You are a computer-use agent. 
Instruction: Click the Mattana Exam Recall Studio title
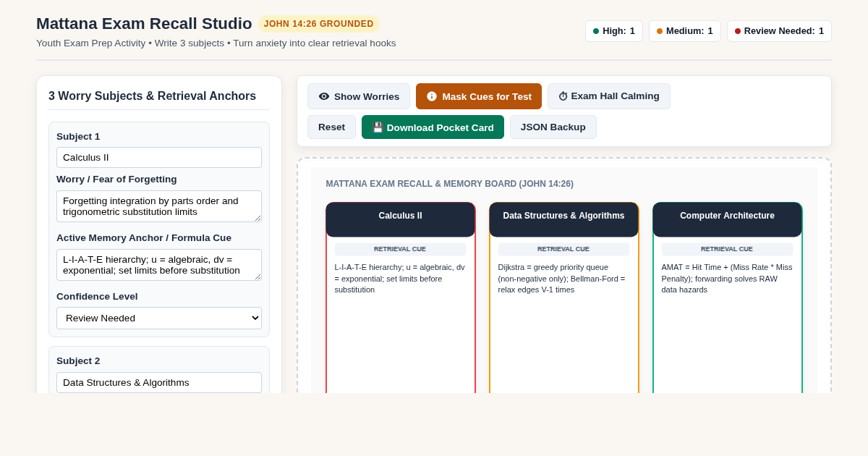click(144, 24)
